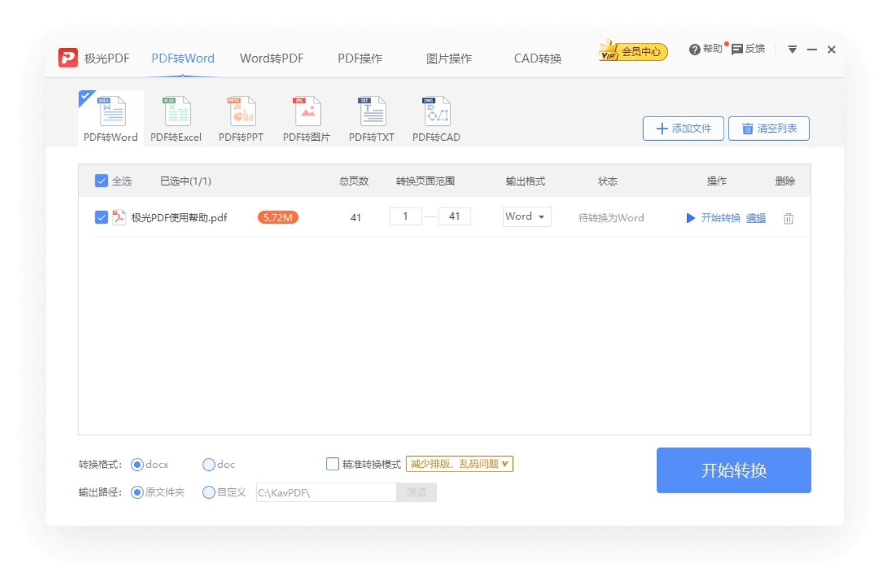Choose 自定义 output path option
This screenshot has width=890, height=588.
pyautogui.click(x=208, y=492)
